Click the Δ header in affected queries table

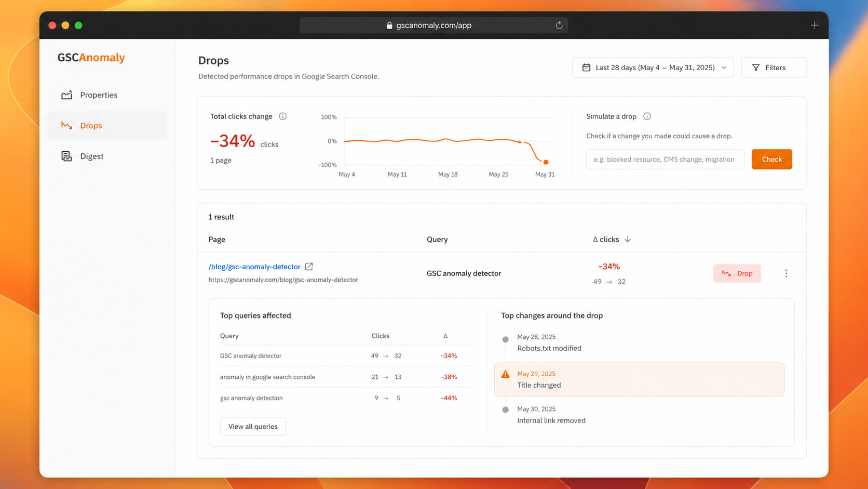click(445, 336)
